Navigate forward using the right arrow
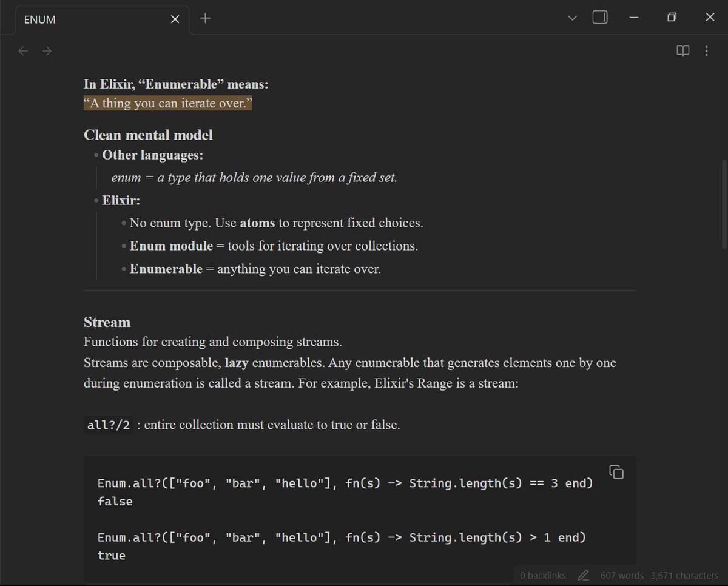Viewport: 728px width, 586px height. pos(47,51)
